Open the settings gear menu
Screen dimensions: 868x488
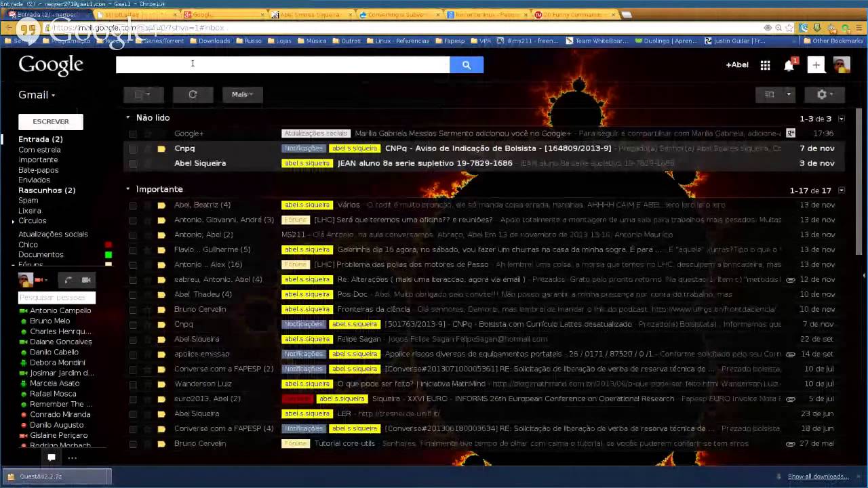824,94
